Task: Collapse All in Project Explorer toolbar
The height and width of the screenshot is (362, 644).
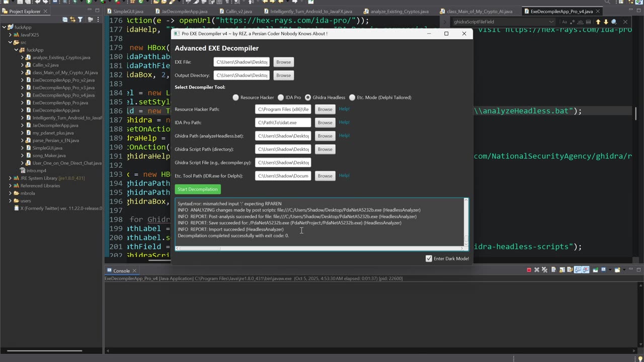Action: (65, 20)
